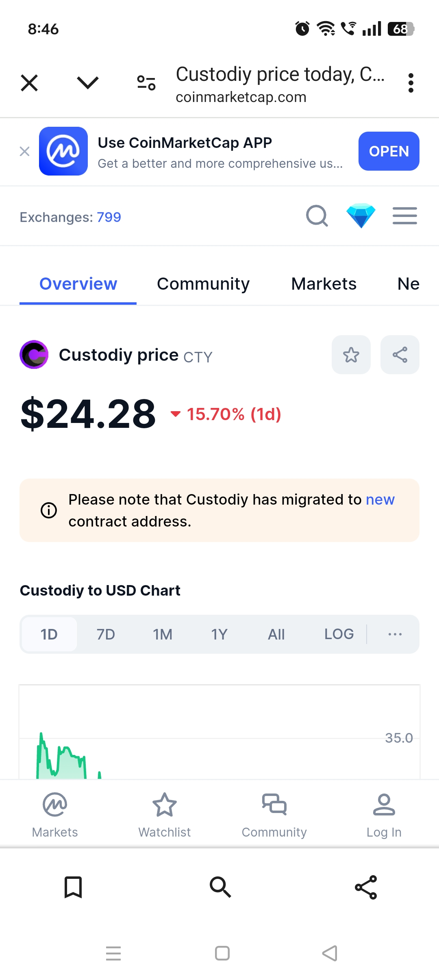Screen dimensions: 439x980
Task: Toggle Custodiy watchlist star button
Action: point(351,355)
